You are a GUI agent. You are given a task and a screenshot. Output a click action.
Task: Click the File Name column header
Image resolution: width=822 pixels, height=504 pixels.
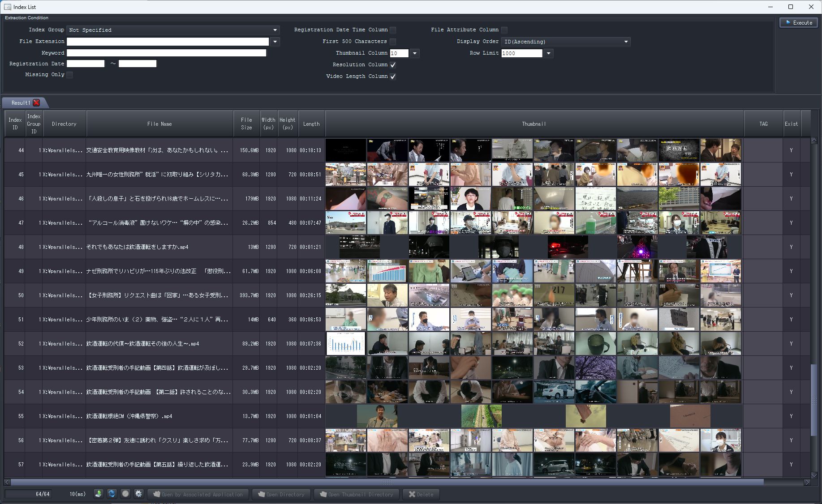pos(159,124)
